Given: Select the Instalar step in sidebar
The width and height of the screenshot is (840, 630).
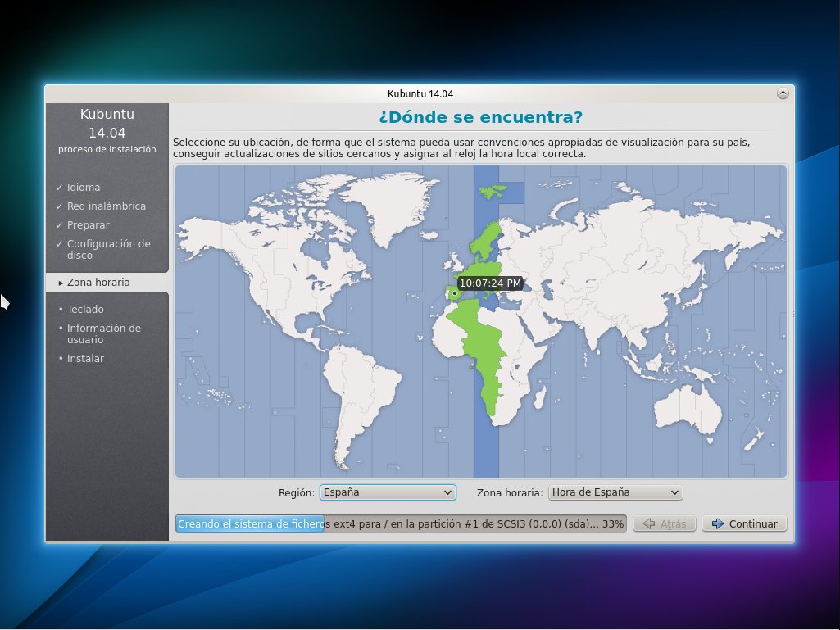Looking at the screenshot, I should (x=85, y=358).
